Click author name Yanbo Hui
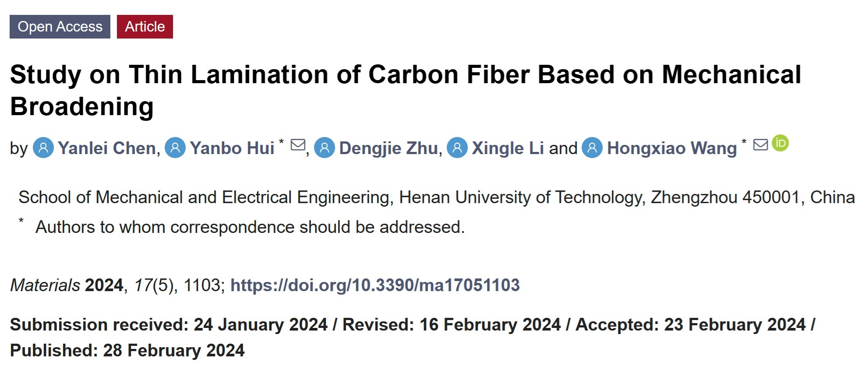Viewport: 868px width, 366px height. coord(232,148)
